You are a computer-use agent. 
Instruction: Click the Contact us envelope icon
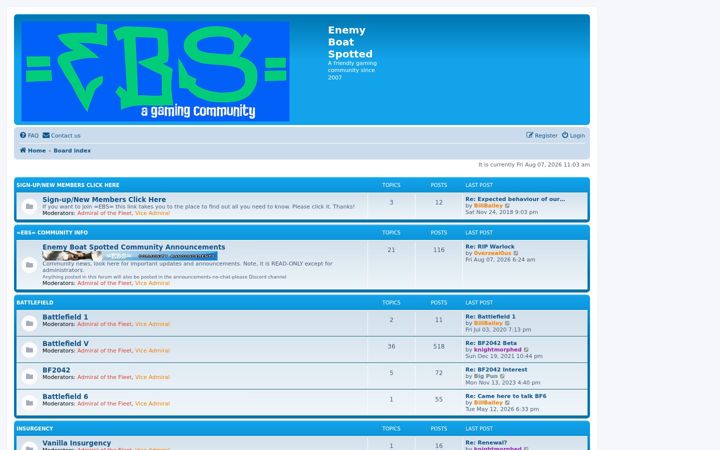(46, 135)
